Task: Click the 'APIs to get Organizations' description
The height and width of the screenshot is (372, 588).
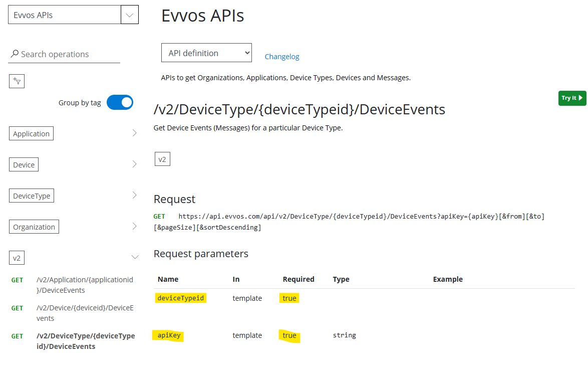Action: pos(286,78)
